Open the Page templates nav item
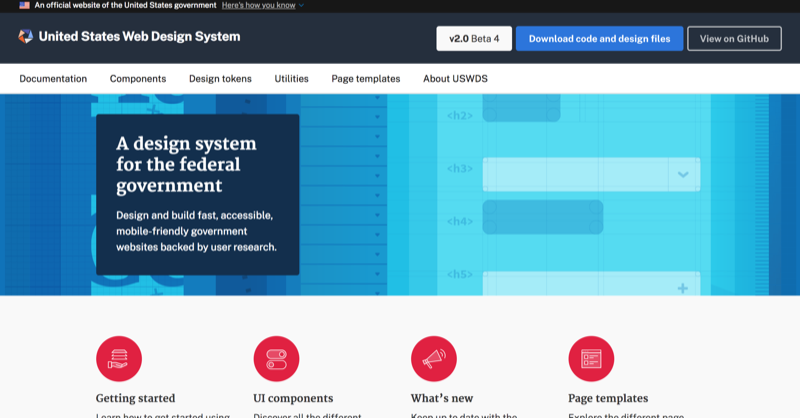This screenshot has height=418, width=800. 366,79
